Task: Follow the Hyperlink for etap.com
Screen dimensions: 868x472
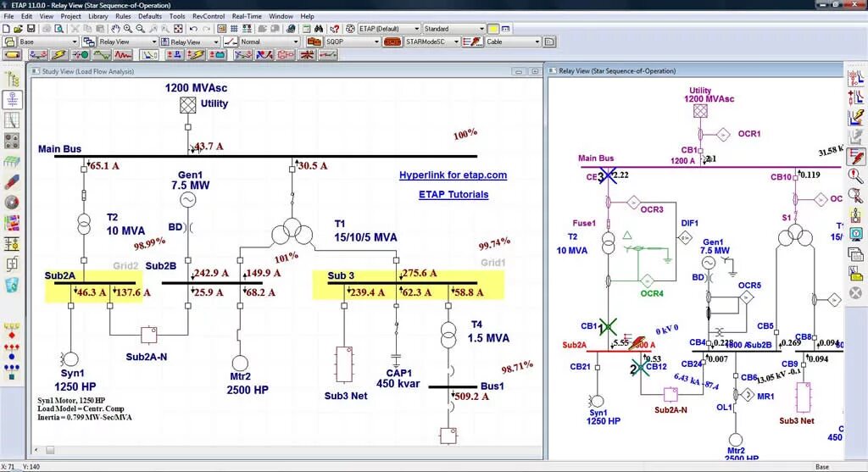Action: coord(453,175)
